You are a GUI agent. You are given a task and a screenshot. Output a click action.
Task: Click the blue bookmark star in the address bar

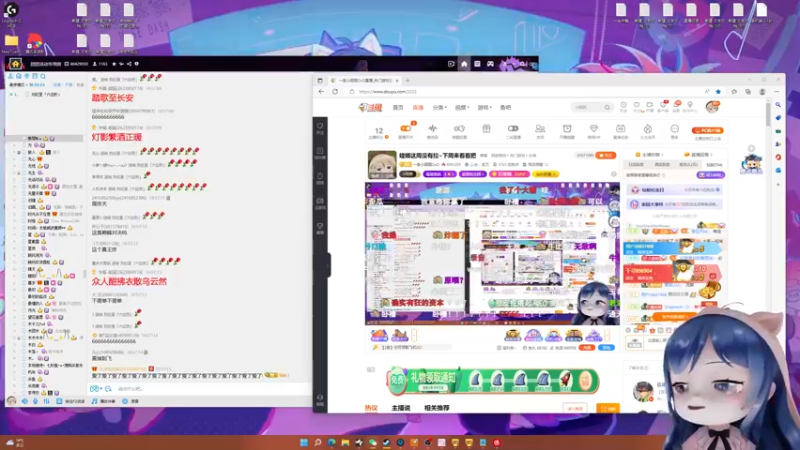click(x=718, y=92)
